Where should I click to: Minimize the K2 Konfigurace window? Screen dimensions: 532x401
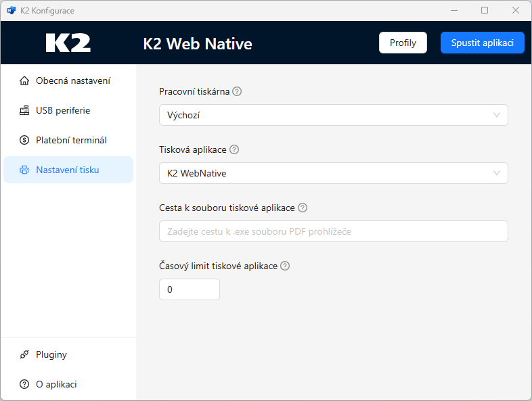click(x=454, y=11)
